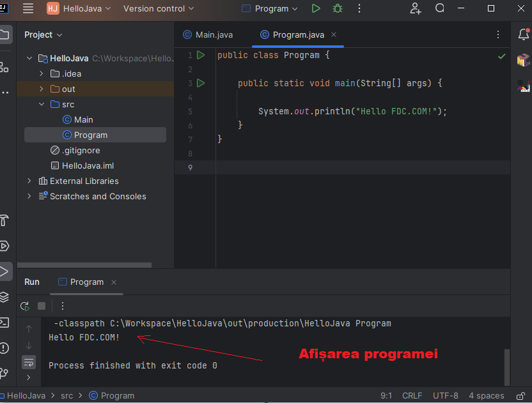Click the Run tool window title

click(x=32, y=282)
